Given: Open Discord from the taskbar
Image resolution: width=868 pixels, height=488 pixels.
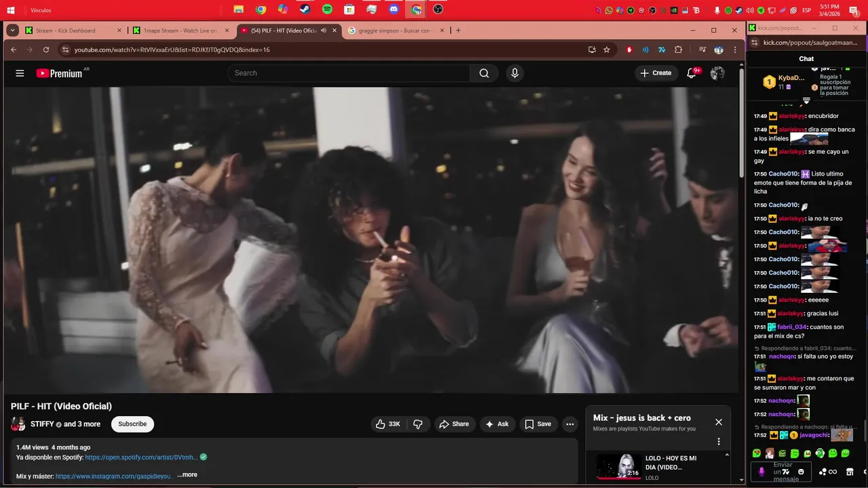Looking at the screenshot, I should point(394,9).
